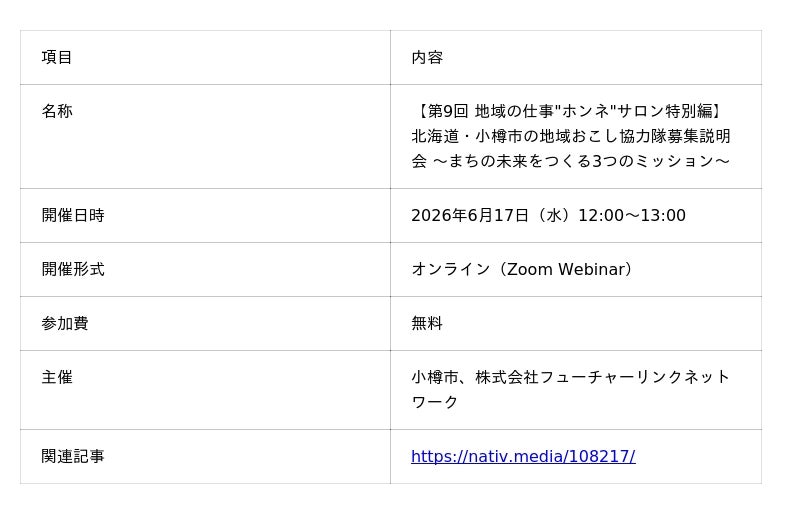
Task: Select the 開催形式 label cell
Action: (205, 270)
